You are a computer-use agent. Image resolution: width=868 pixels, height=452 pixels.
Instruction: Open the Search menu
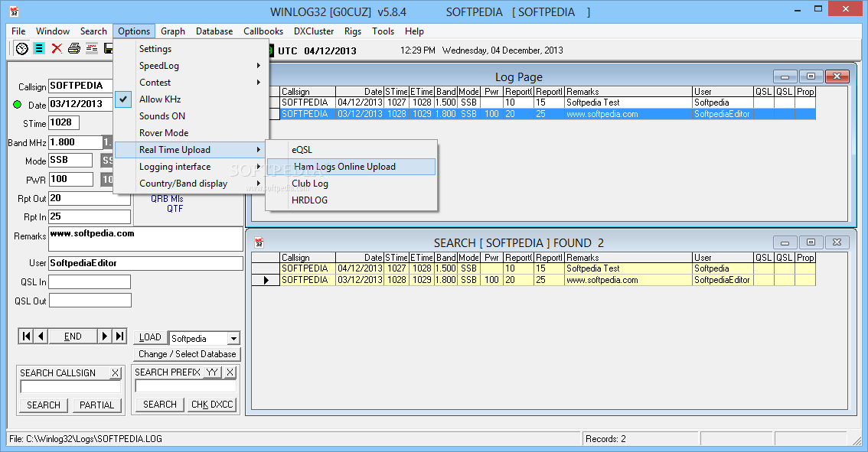pyautogui.click(x=93, y=31)
